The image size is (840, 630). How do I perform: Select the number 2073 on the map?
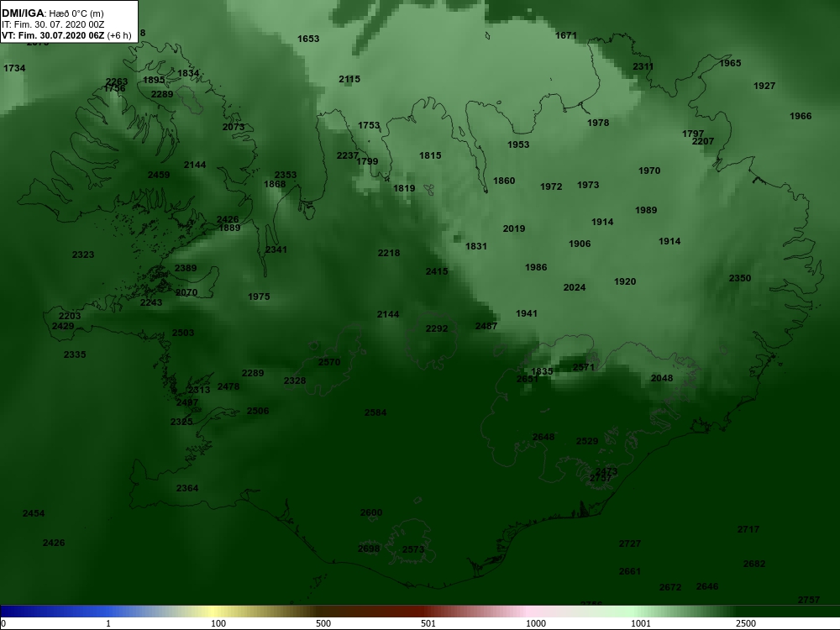234,127
